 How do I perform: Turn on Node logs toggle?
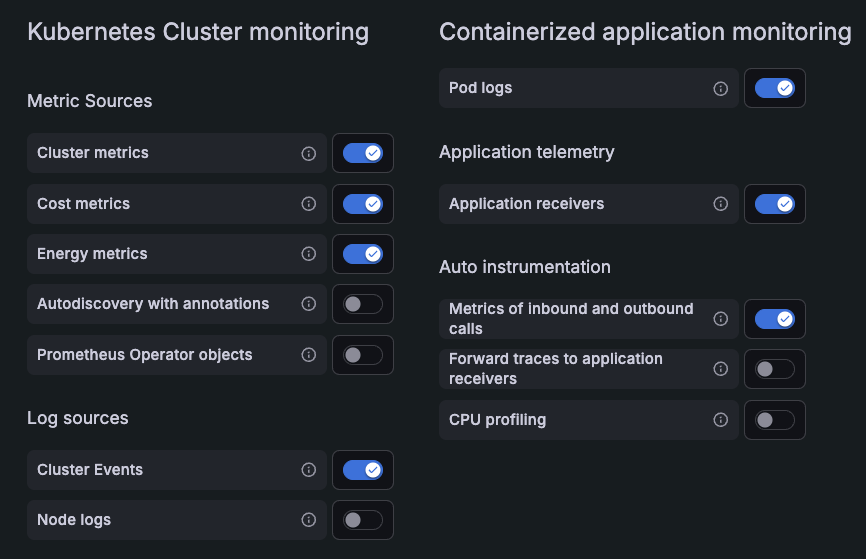coord(362,520)
